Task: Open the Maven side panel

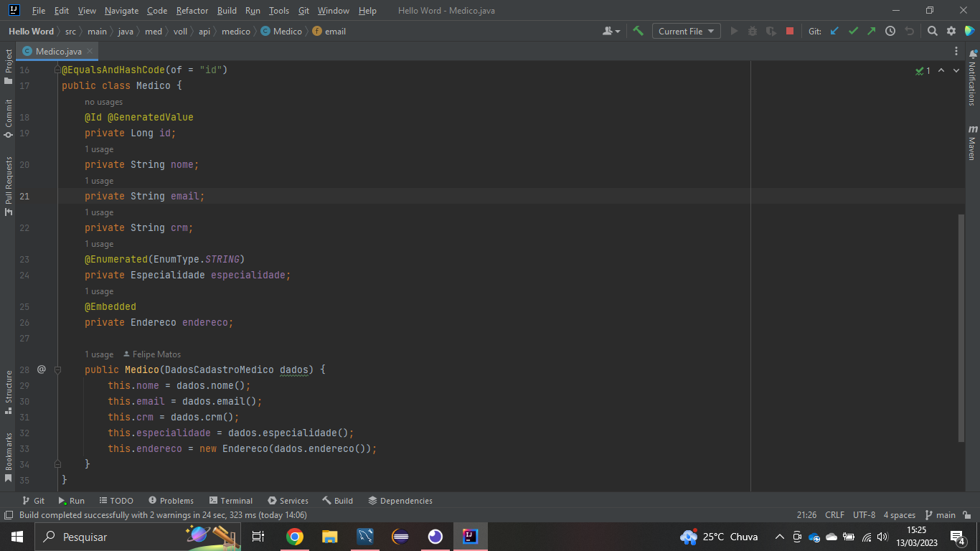Action: tap(972, 142)
